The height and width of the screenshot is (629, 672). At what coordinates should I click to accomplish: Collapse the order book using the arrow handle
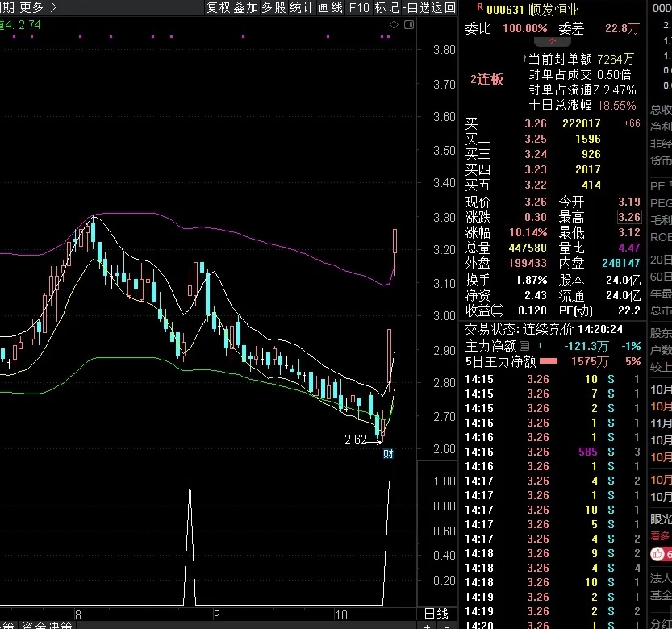click(552, 42)
